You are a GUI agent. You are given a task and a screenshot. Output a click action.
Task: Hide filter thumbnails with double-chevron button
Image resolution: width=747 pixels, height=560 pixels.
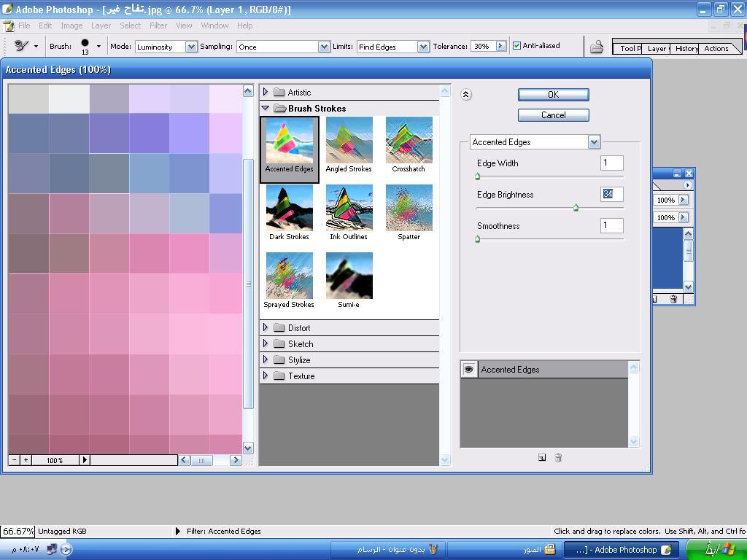click(x=466, y=95)
